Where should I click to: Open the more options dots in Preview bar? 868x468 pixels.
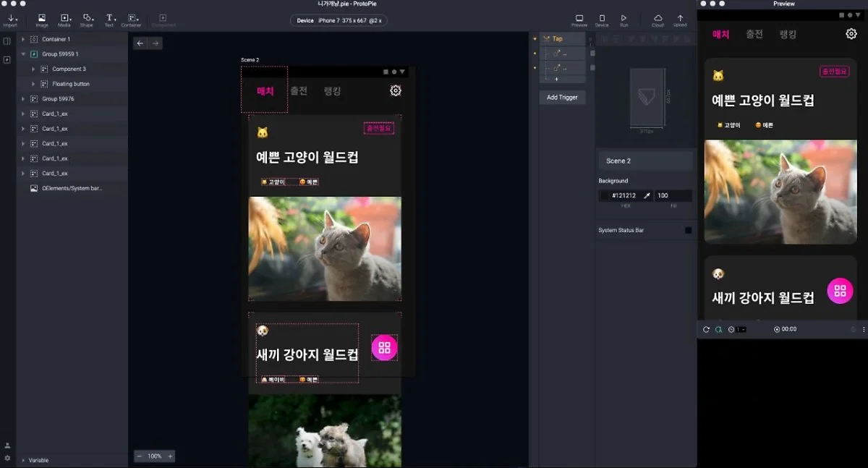[x=864, y=329]
